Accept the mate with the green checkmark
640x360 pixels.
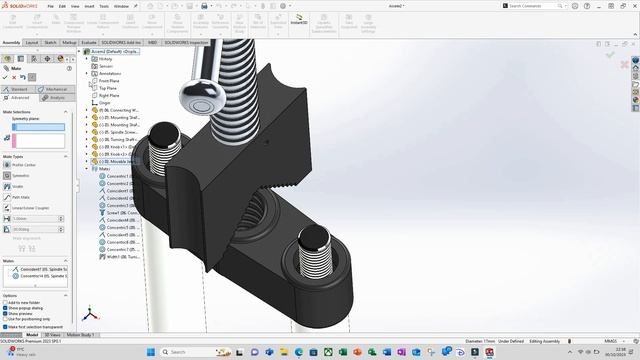click(x=5, y=77)
